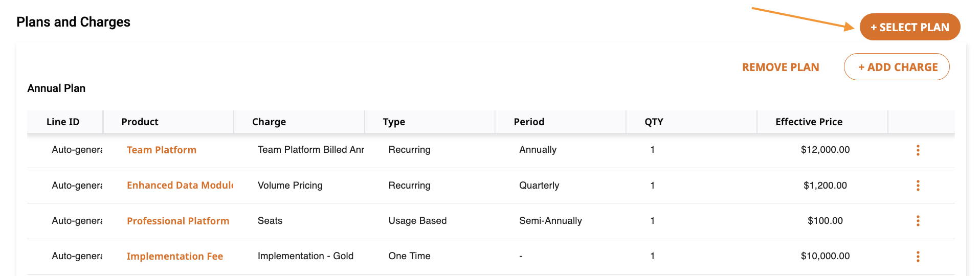Viewport: 980px width, 276px height.
Task: Sort by the Line ID column header
Action: [63, 122]
